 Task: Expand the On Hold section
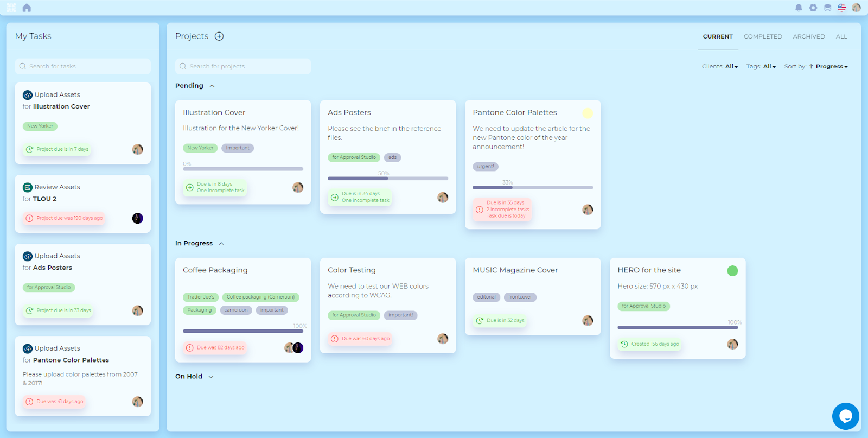click(211, 377)
